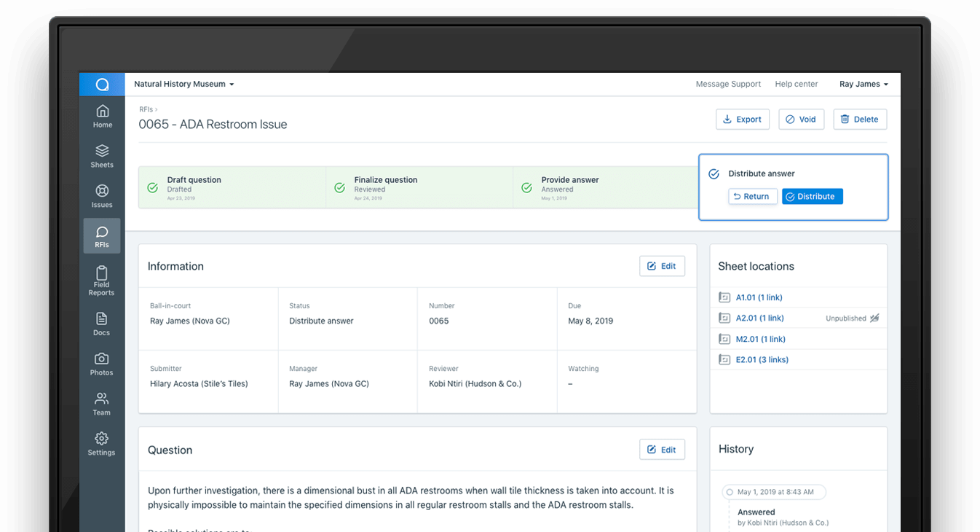
Task: Click submitter Hilary Acosta (Stile's Tiles)
Action: (x=199, y=384)
